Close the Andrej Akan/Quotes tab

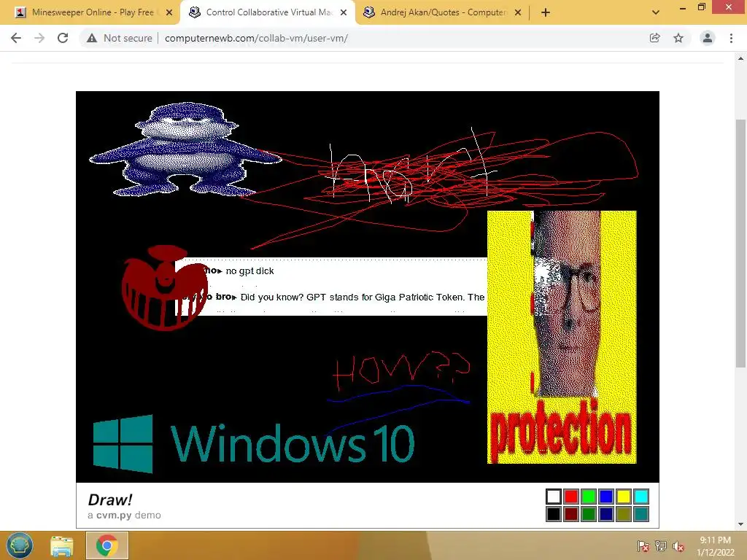tap(518, 12)
